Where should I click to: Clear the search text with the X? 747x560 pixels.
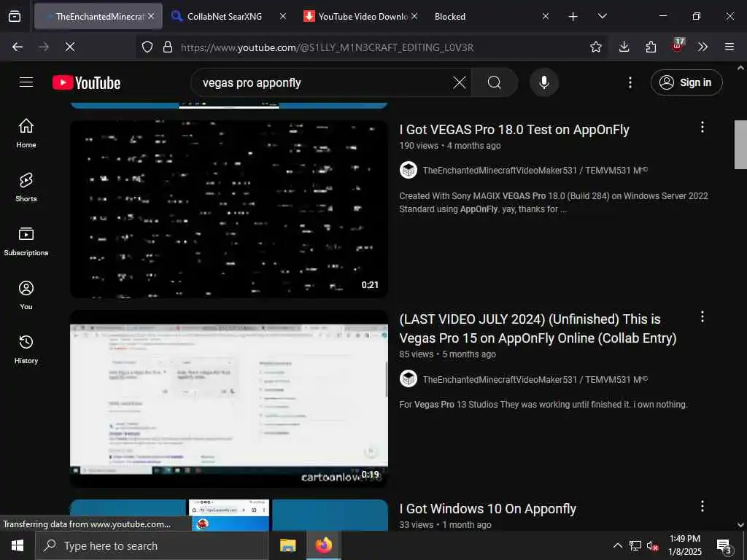tap(460, 83)
